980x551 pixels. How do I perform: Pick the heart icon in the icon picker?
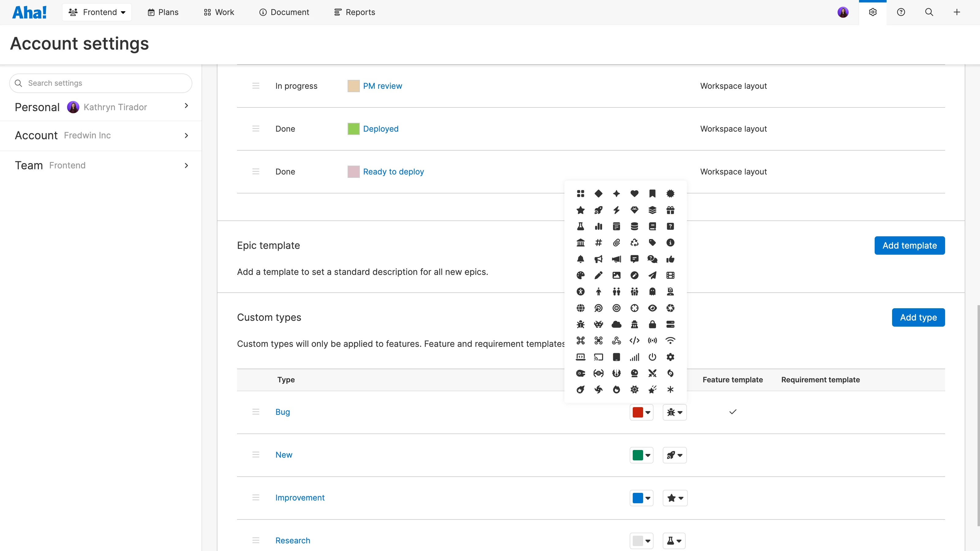click(634, 193)
